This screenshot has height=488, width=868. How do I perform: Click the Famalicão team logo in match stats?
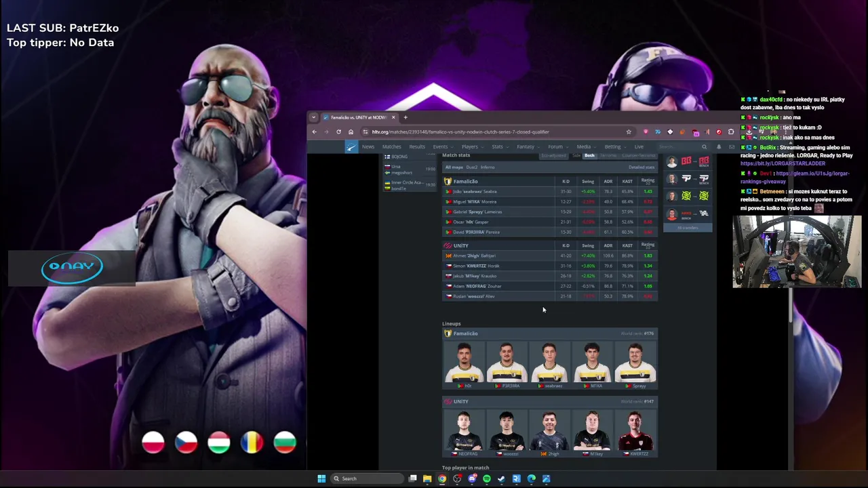coord(448,182)
